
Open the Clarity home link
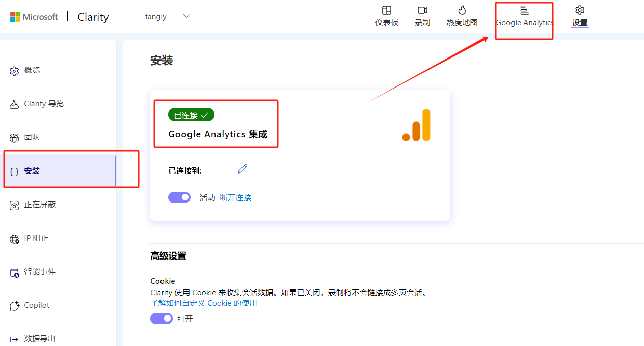pyautogui.click(x=93, y=17)
